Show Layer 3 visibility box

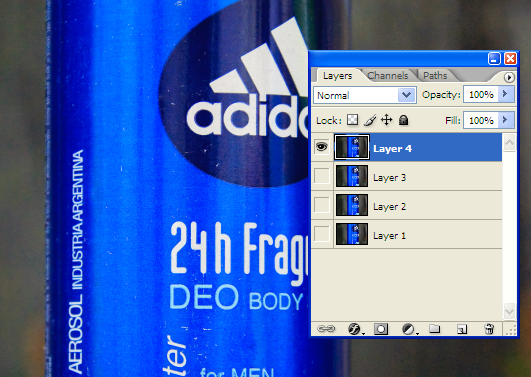322,176
